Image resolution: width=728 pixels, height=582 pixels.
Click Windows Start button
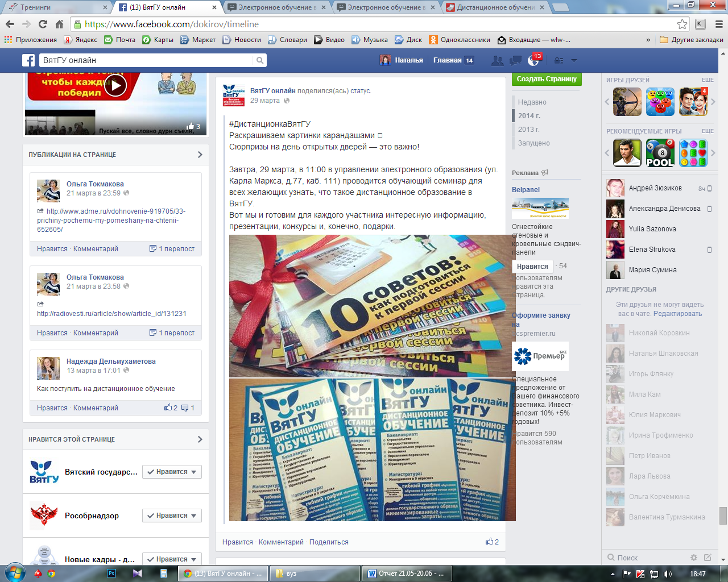[x=14, y=573]
